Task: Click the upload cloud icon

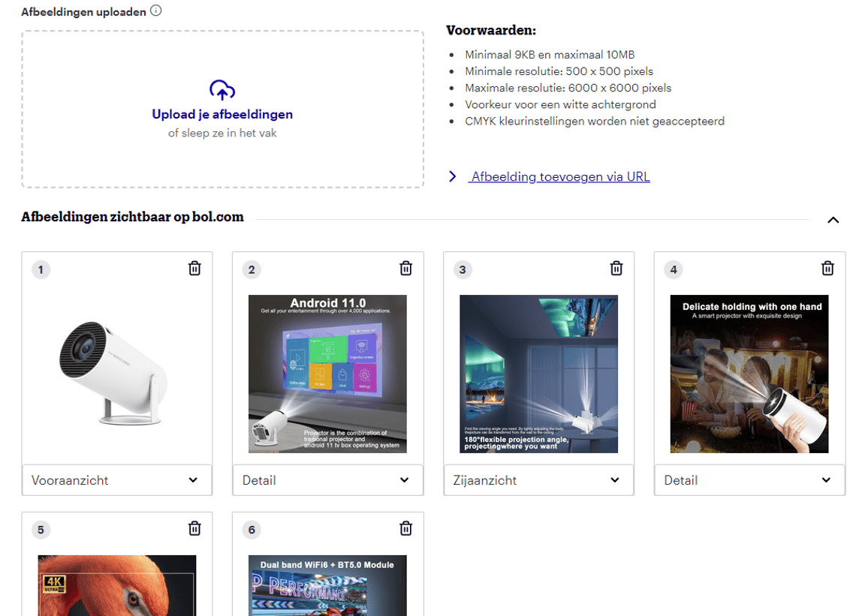Action: (222, 89)
